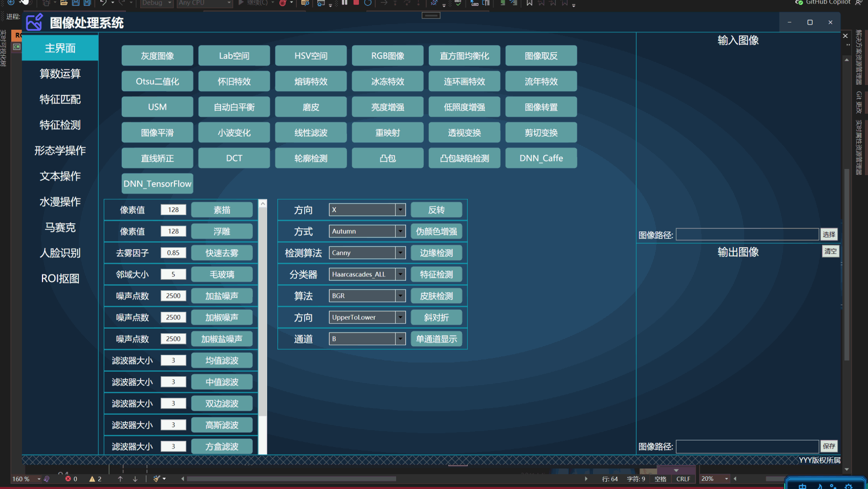Viewport: 868px width, 489px height.
Task: Click 选择 to choose an image path
Action: pos(829,234)
